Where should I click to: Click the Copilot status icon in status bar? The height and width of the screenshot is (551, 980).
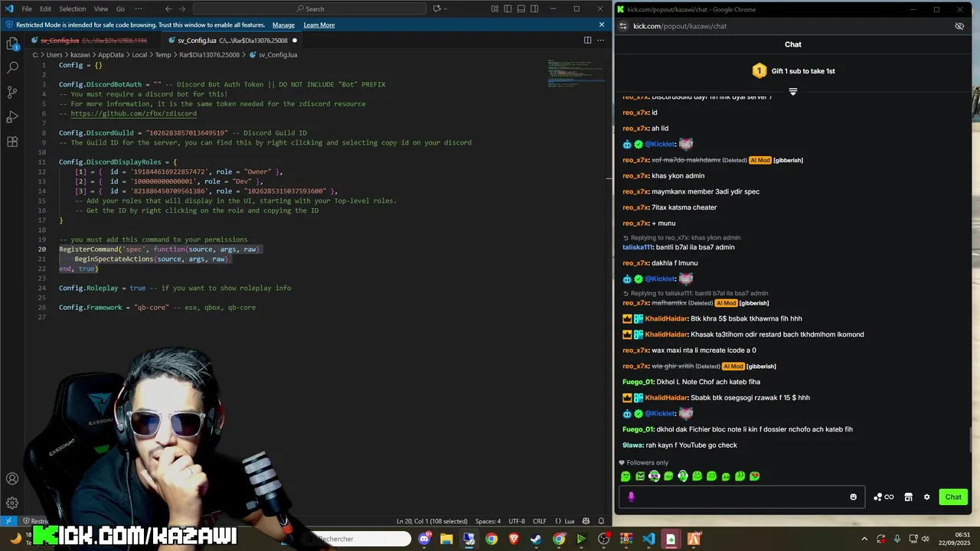point(587,521)
